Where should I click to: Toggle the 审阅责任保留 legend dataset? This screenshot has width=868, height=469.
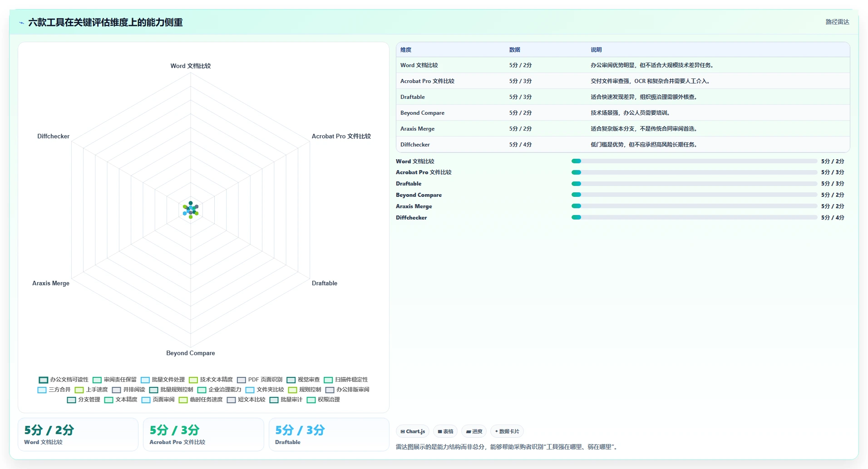[114, 380]
